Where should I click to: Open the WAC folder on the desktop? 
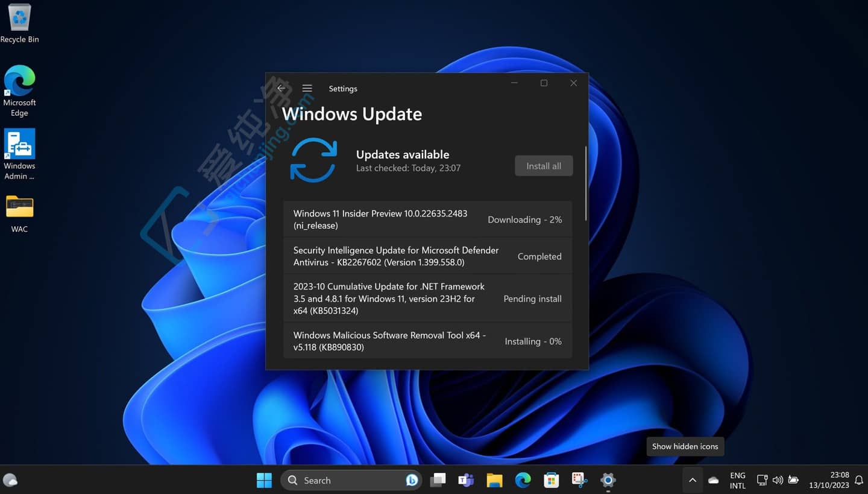pos(19,207)
